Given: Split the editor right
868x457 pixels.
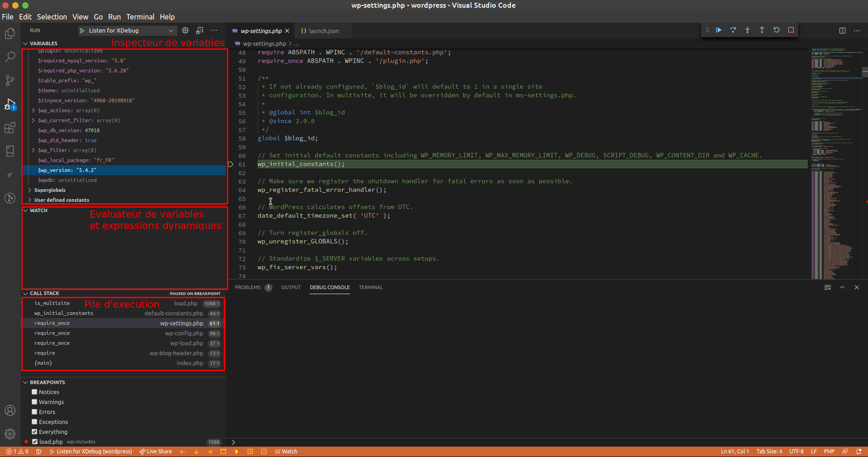Looking at the screenshot, I should pyautogui.click(x=842, y=30).
